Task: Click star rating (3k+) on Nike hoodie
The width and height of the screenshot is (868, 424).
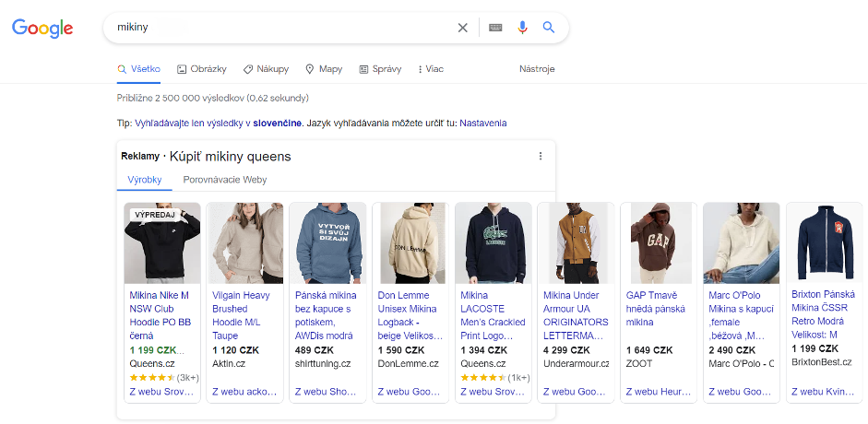Action: point(164,378)
